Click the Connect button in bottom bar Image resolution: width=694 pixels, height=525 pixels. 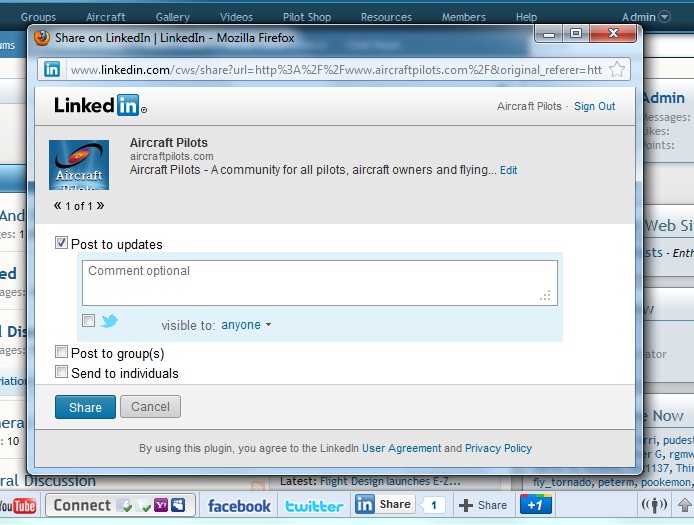point(120,505)
